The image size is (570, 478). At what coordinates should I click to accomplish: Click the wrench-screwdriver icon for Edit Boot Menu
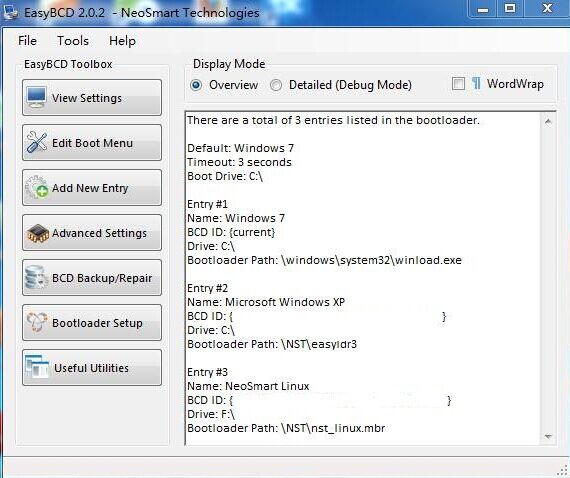click(x=36, y=142)
